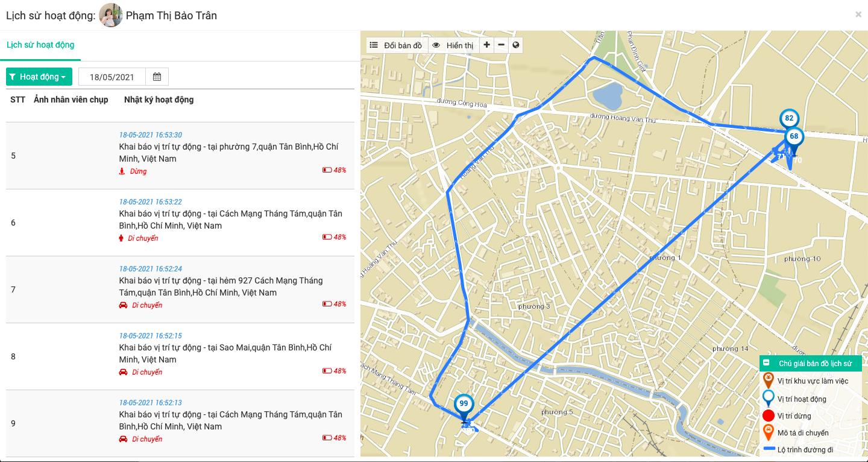Zoom in the map with plus button
The image size is (868, 462).
(x=486, y=45)
